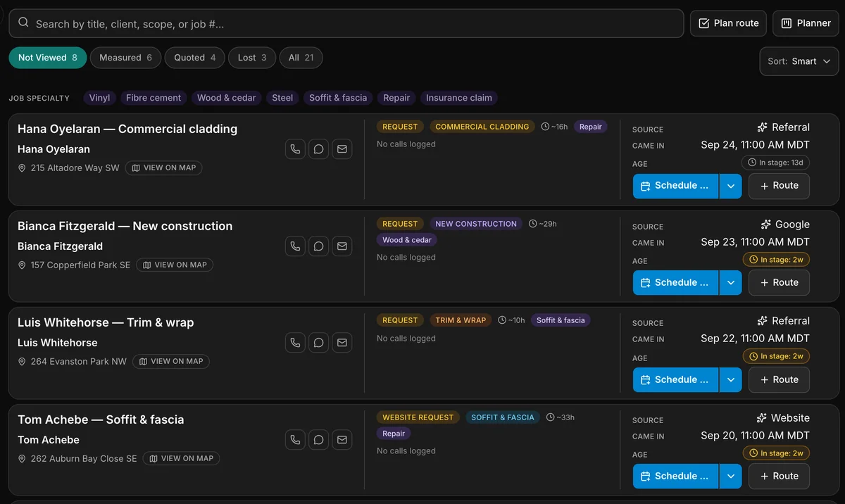View 264 Evanston Park NW on map
Screen dimensions: 845x504
pyautogui.click(x=171, y=362)
